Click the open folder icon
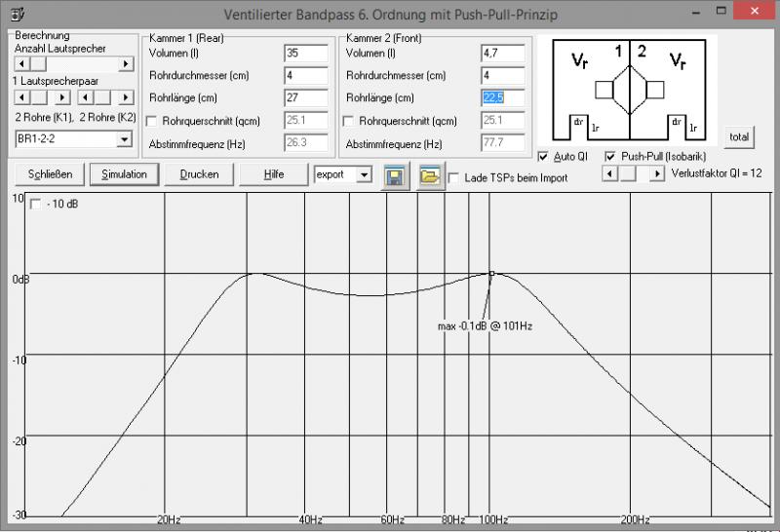Viewport: 780px width, 532px height. click(x=430, y=175)
